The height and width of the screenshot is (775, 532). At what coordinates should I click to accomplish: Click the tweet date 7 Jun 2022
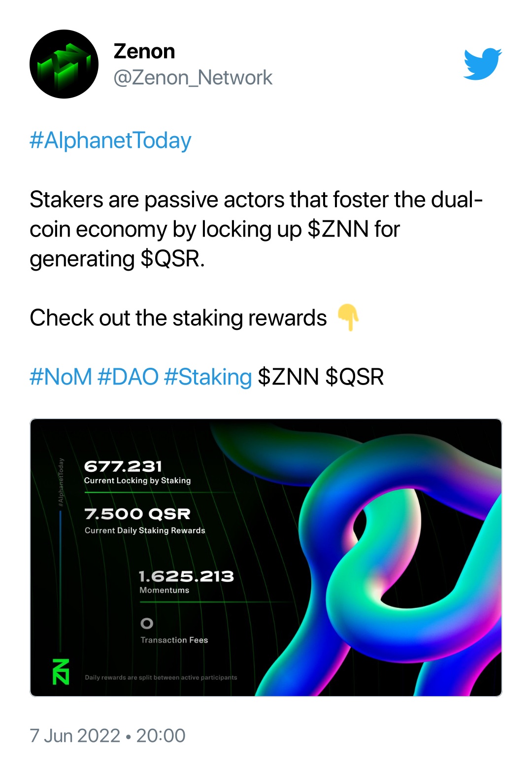tap(75, 736)
